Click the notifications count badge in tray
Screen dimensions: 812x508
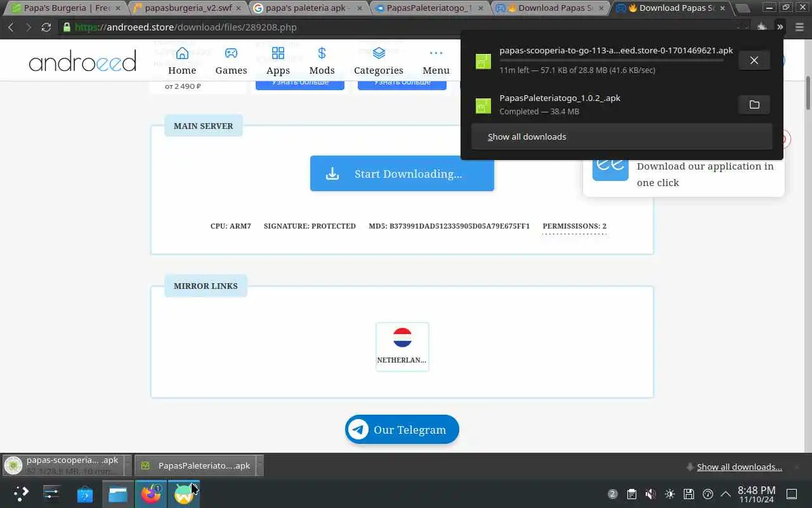pos(612,493)
